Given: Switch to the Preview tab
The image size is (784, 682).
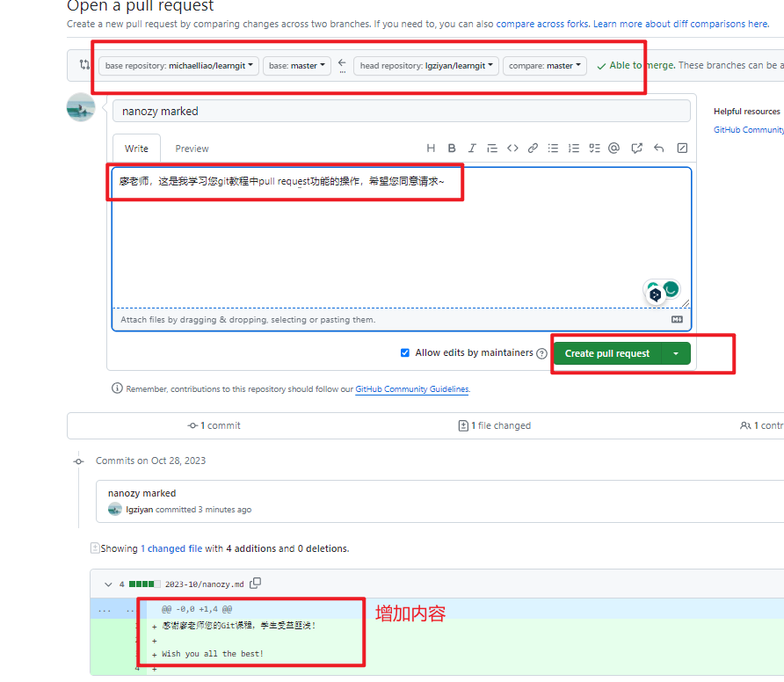Looking at the screenshot, I should (192, 149).
